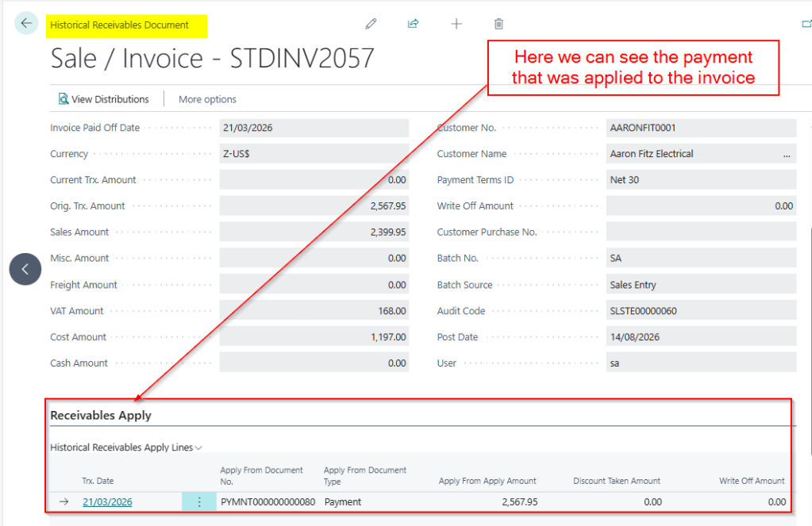The image size is (812, 526).
Task: Select the Invoice Paid Off Date field
Action: 314,128
